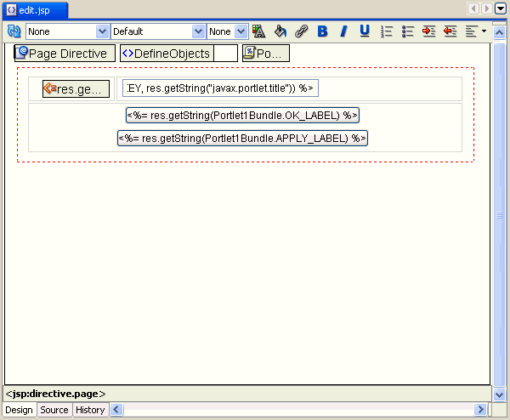Viewport: 510px width, 420px height.
Task: Select the truncated Po... scriptlet element
Action: (266, 53)
